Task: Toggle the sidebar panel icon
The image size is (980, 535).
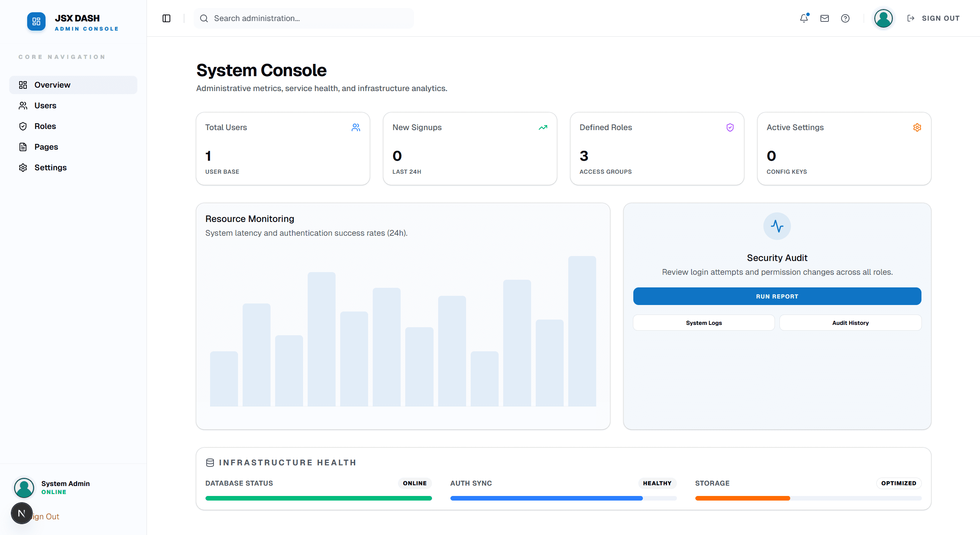Action: (x=166, y=18)
